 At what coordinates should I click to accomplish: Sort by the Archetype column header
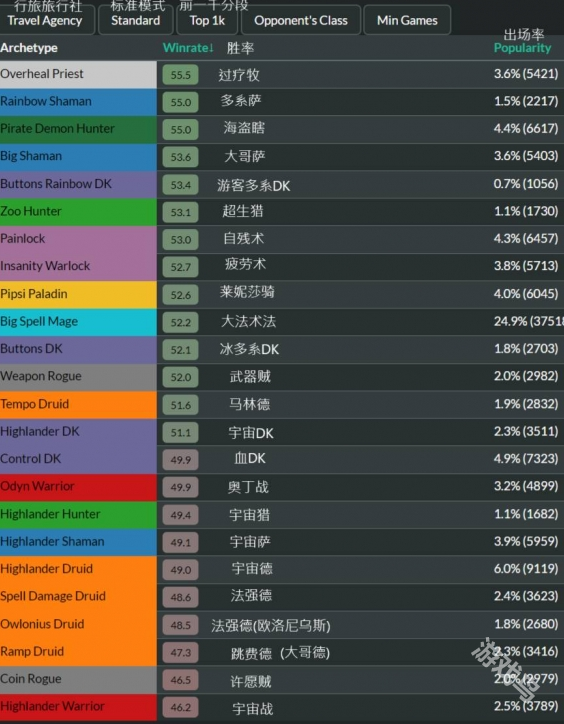point(29,48)
